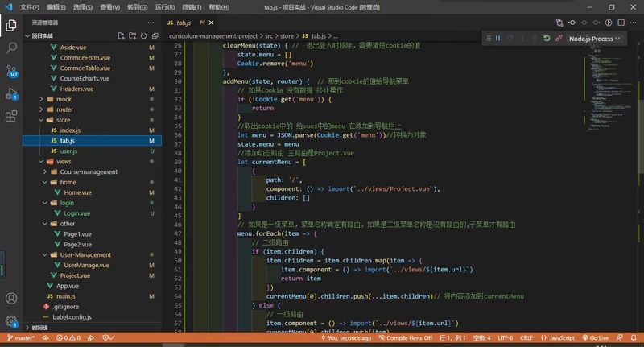Disconnect the debugger

tap(559, 38)
